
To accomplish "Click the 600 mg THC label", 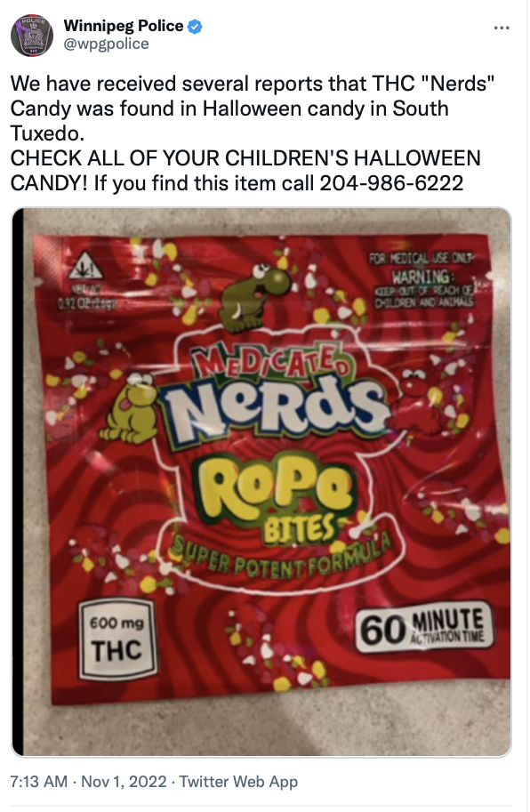I will pyautogui.click(x=117, y=638).
